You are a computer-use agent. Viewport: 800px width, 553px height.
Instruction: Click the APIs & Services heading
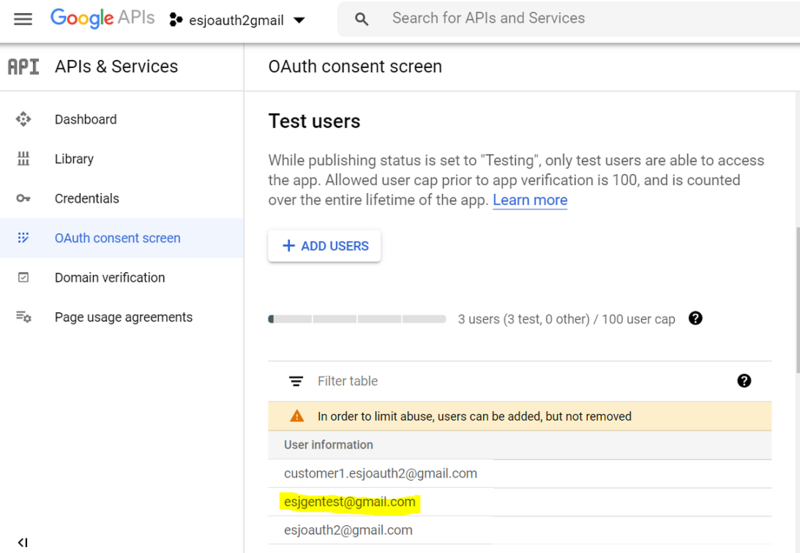pos(116,67)
